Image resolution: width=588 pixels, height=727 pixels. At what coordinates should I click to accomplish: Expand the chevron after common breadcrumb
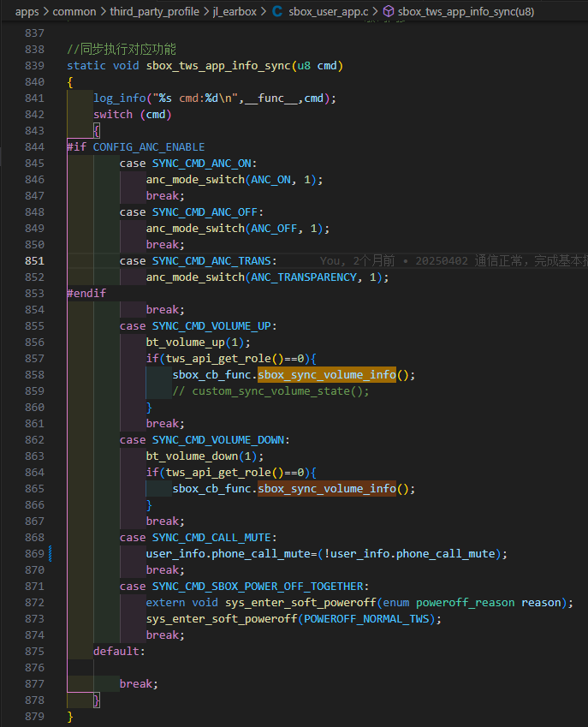tap(103, 12)
